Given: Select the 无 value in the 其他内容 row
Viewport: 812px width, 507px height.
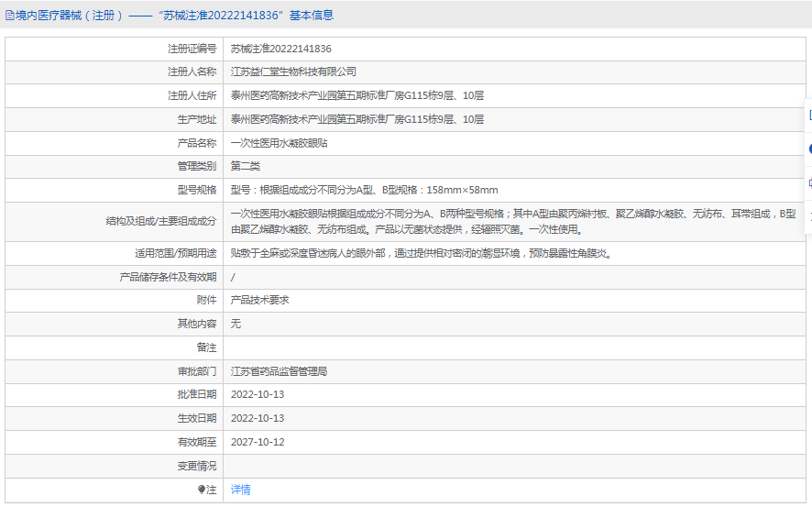Looking at the screenshot, I should [x=236, y=324].
